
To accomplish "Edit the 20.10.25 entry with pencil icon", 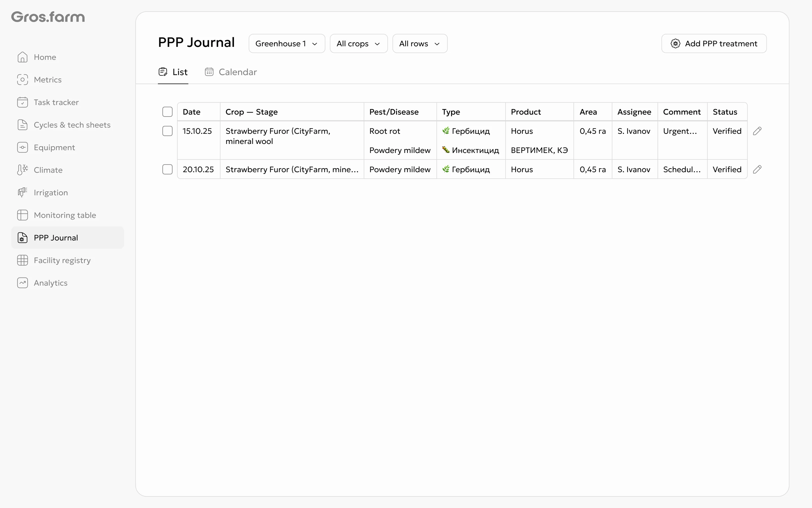I will pyautogui.click(x=757, y=169).
